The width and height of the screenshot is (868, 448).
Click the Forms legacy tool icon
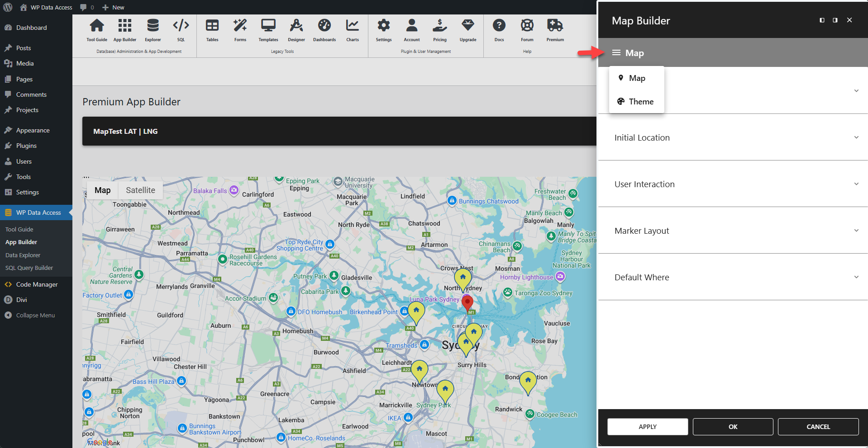click(240, 30)
